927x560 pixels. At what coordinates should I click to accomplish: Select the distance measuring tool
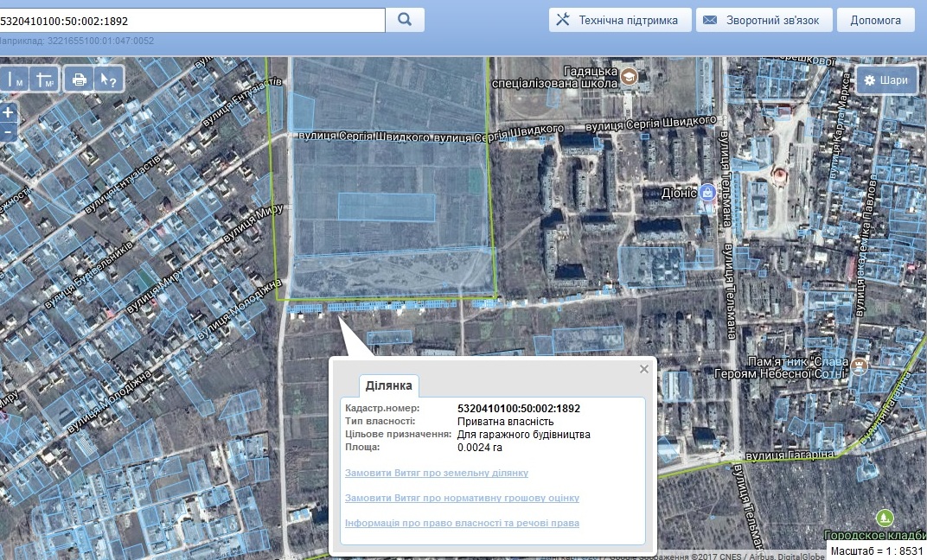[16, 80]
